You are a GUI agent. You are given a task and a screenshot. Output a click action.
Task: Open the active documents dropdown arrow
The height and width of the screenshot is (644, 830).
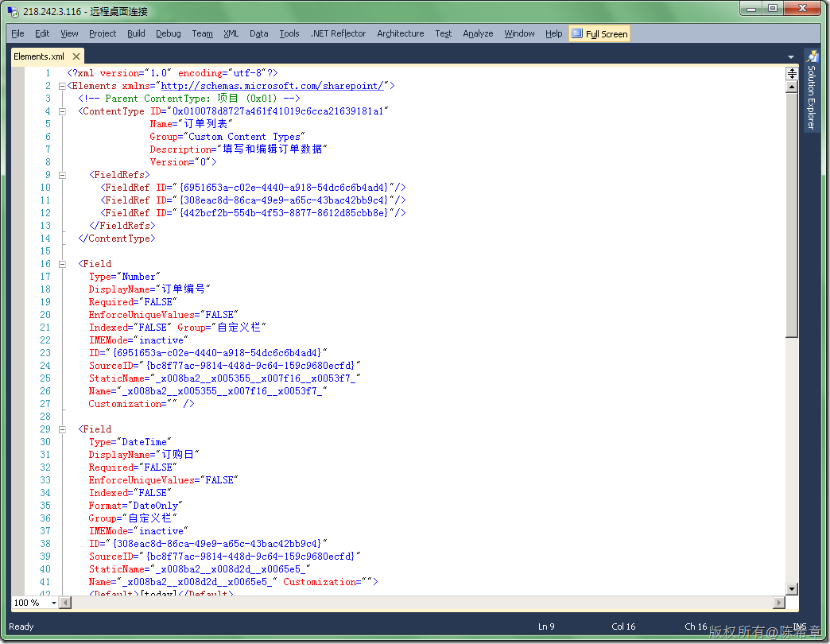tap(790, 56)
